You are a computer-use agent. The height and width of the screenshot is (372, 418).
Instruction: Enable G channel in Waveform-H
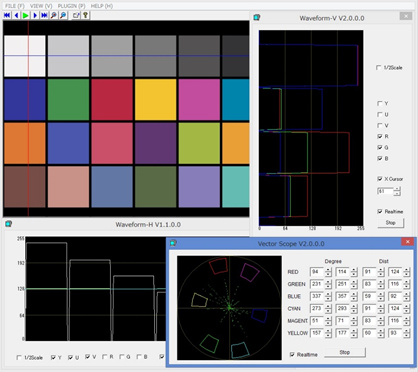(x=122, y=357)
